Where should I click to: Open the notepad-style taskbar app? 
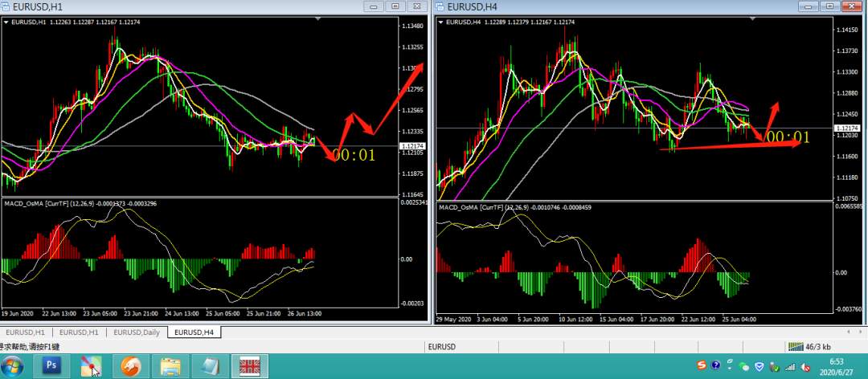(x=211, y=365)
